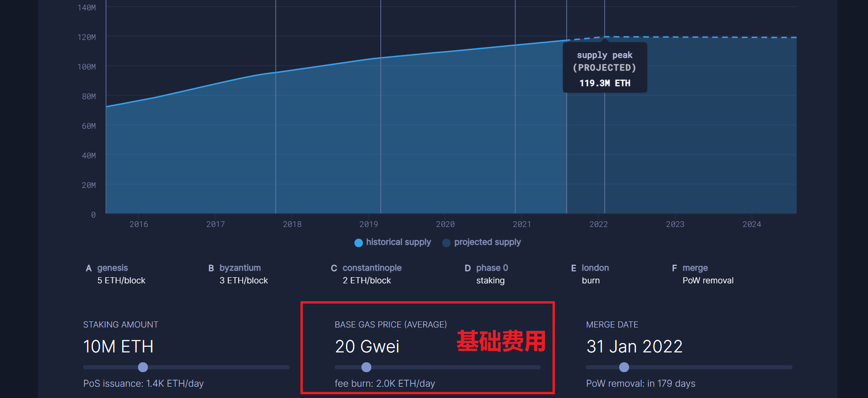Click the 20 Gwei gas price value

tap(367, 347)
